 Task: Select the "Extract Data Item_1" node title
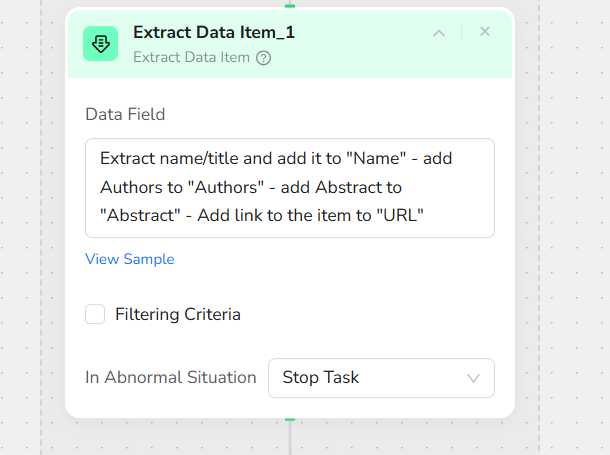214,32
